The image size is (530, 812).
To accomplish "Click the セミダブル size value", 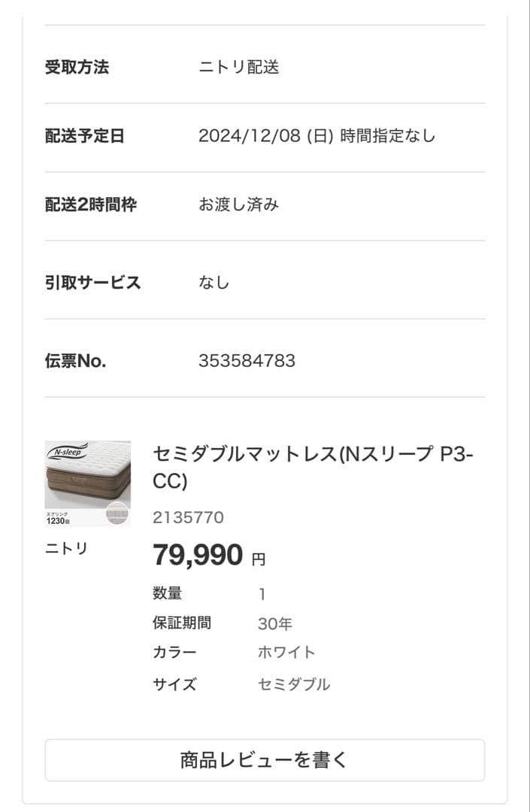I will (294, 684).
